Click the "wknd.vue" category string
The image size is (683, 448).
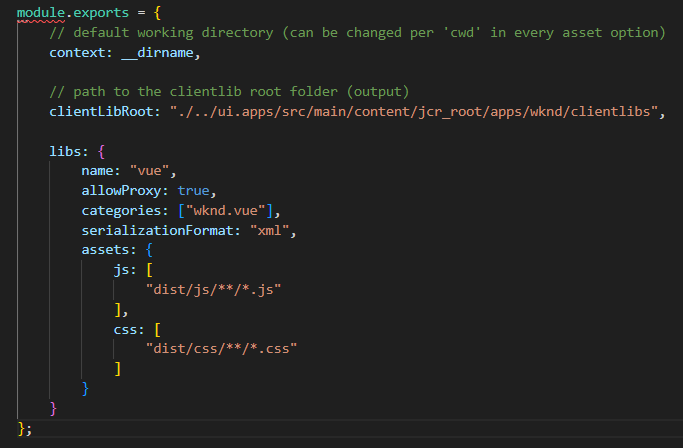click(x=226, y=211)
